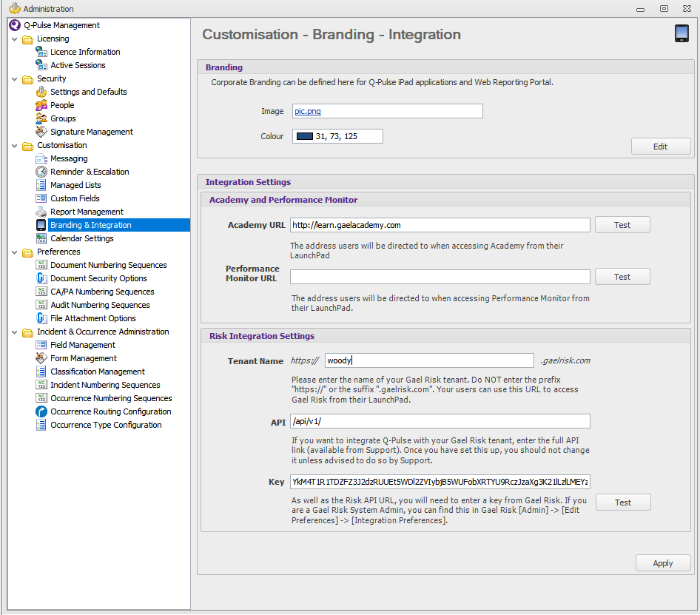
Task: Click the Occurrence Routing Configuration icon
Action: (41, 411)
